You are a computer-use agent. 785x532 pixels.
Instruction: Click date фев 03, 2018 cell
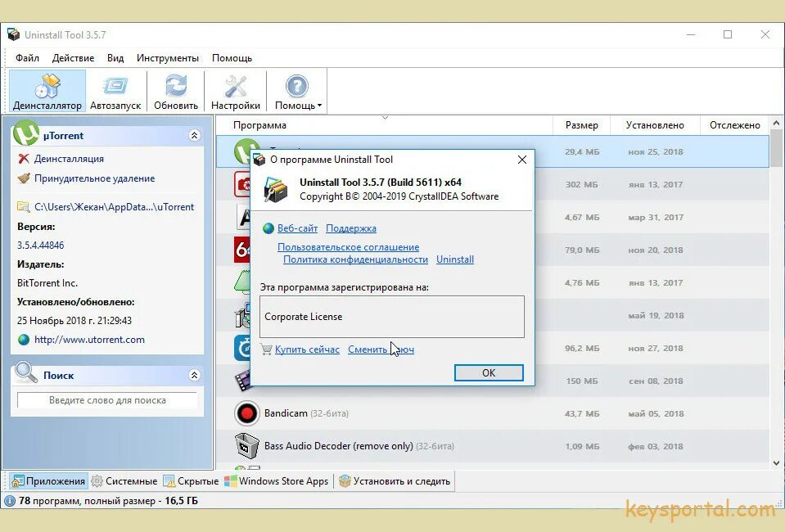click(x=656, y=446)
